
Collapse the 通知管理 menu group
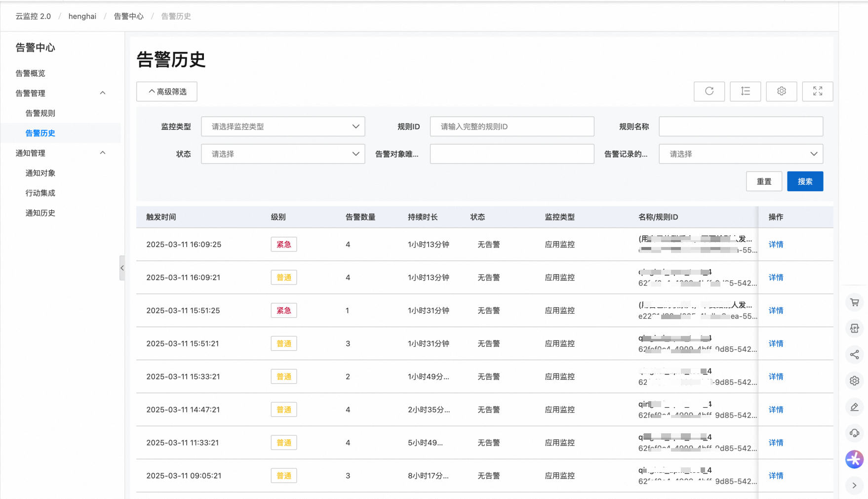click(103, 153)
